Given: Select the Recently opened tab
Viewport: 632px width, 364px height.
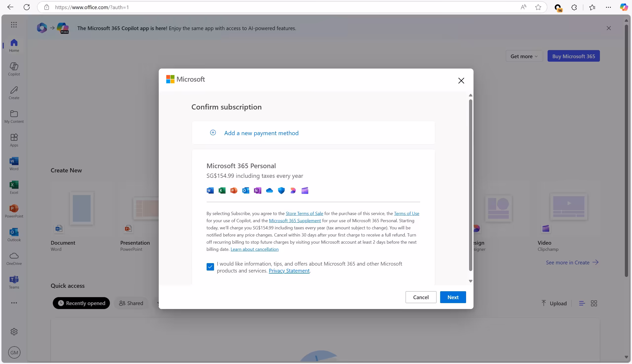Looking at the screenshot, I should click(81, 303).
